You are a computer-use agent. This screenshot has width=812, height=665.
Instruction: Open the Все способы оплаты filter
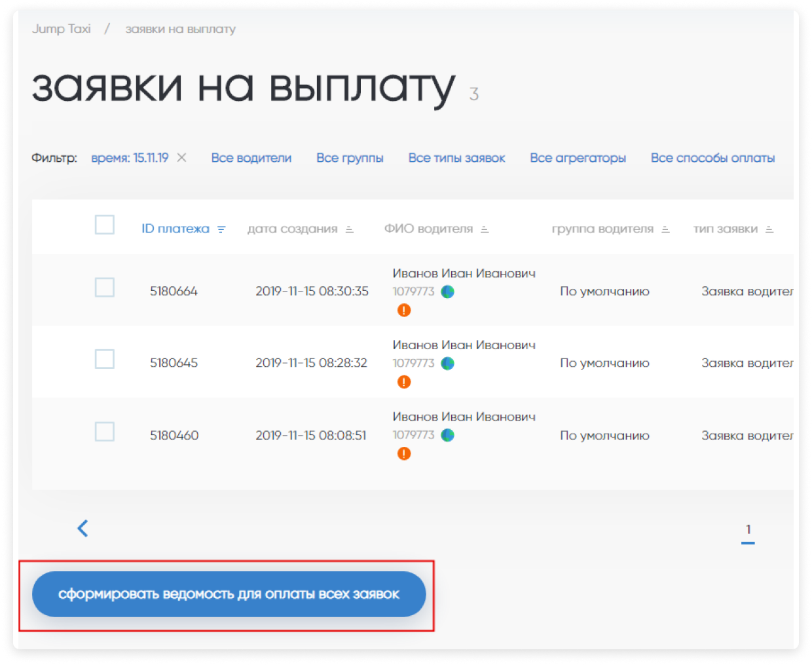tap(712, 158)
